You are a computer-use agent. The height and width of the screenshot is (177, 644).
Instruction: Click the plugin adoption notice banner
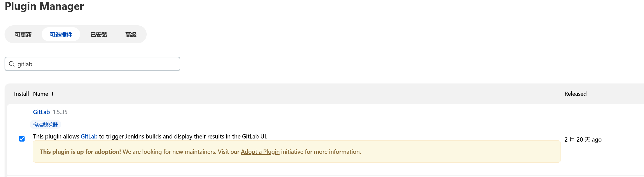[x=297, y=151]
